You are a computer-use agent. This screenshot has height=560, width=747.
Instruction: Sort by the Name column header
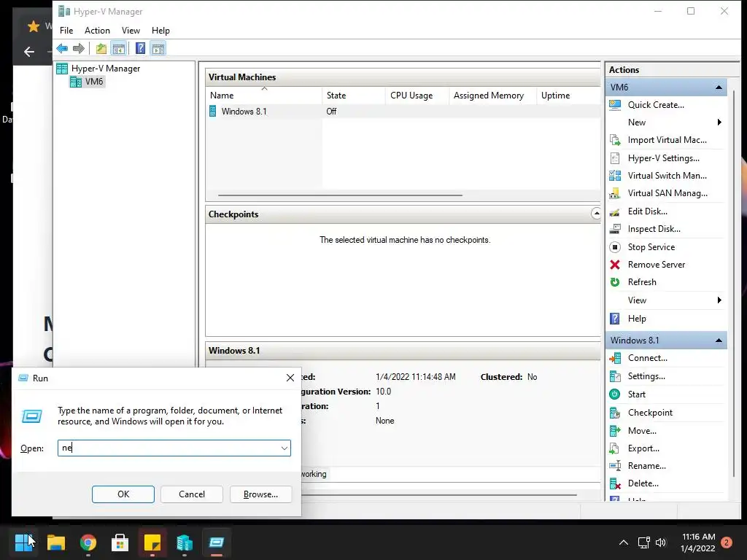[263, 96]
